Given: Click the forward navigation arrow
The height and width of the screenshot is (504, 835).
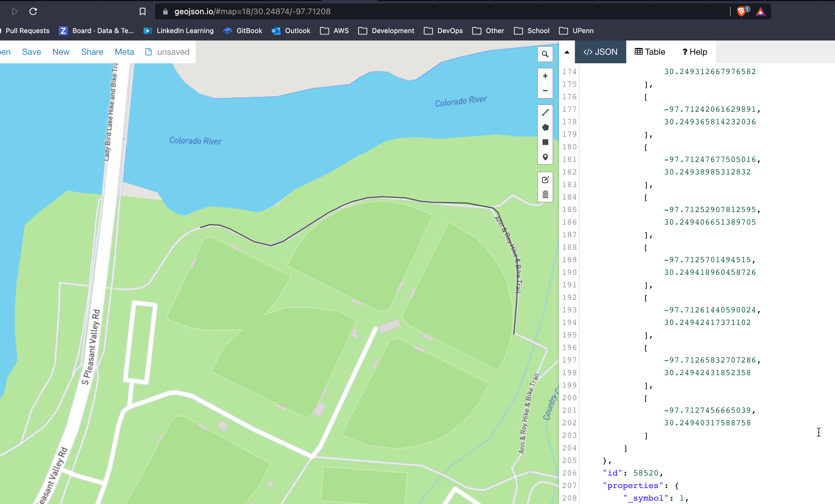Looking at the screenshot, I should (x=15, y=11).
